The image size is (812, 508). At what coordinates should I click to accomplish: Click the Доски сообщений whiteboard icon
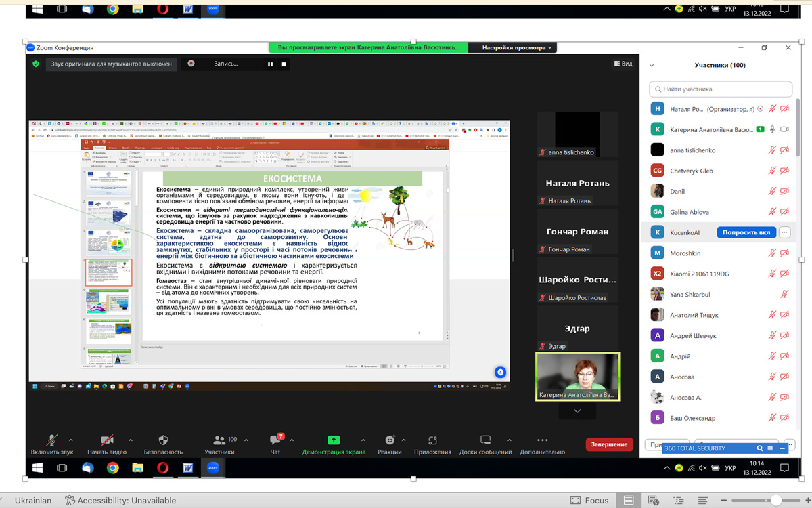click(x=485, y=440)
